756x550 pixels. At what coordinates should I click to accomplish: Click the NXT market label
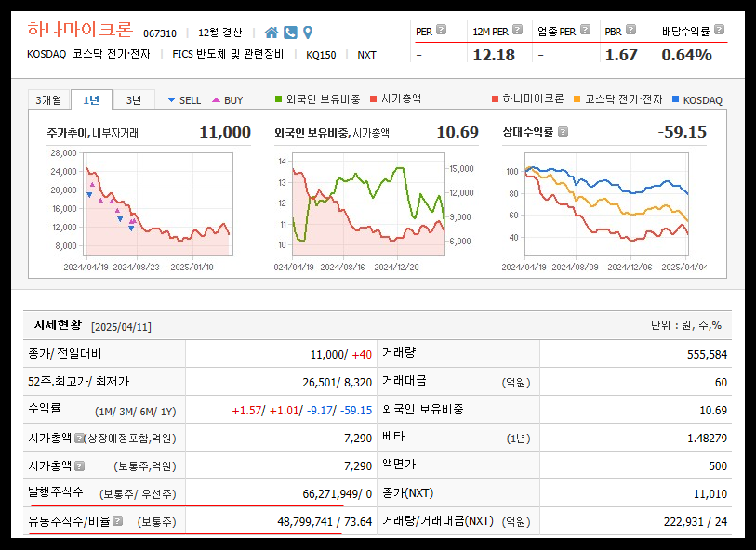tap(367, 55)
